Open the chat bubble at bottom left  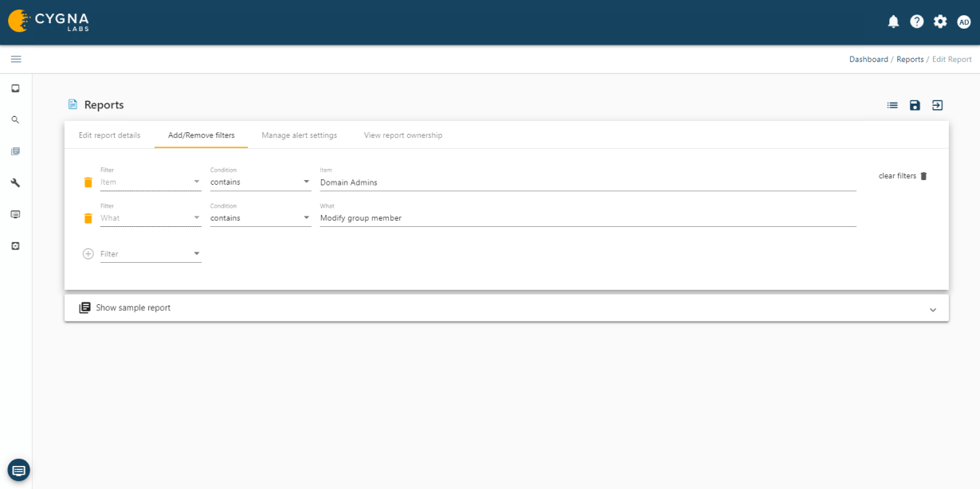(18, 469)
